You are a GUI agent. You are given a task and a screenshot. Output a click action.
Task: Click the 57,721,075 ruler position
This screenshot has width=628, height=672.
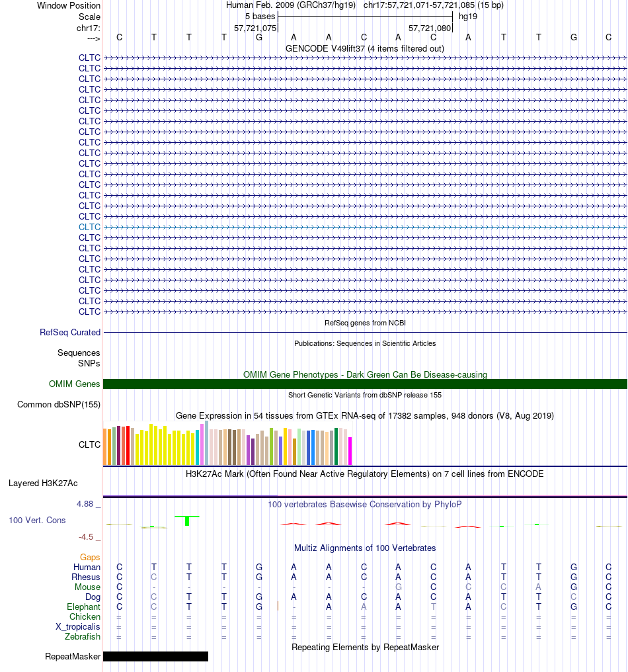tap(255, 28)
